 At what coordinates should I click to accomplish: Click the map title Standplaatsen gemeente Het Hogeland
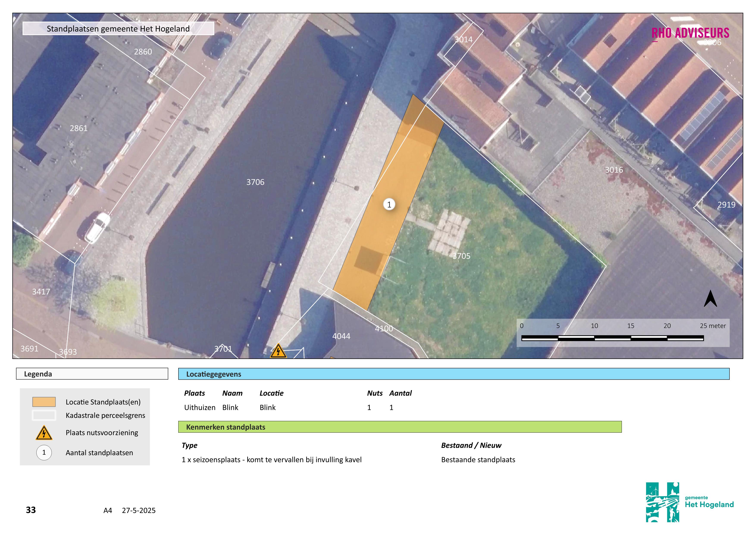118,29
